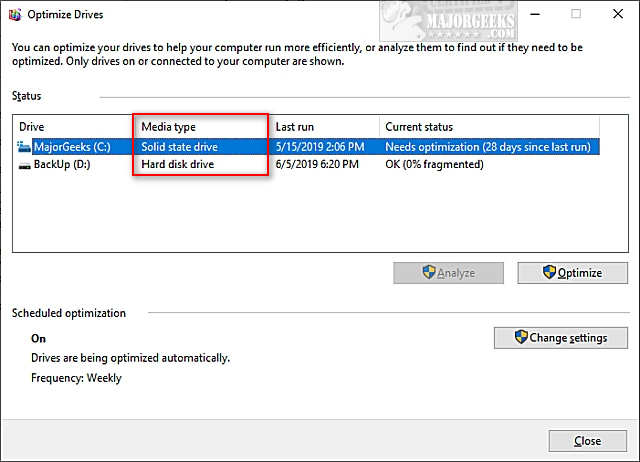Click the MajorGeeks (C:) drive icon
This screenshot has height=462, width=640.
coord(24,147)
